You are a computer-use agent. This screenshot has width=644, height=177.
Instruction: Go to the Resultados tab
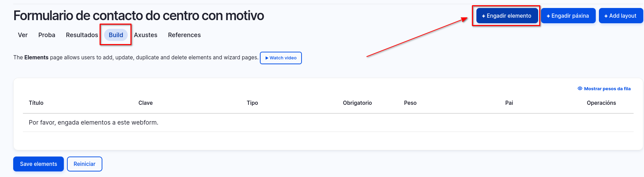tap(82, 35)
